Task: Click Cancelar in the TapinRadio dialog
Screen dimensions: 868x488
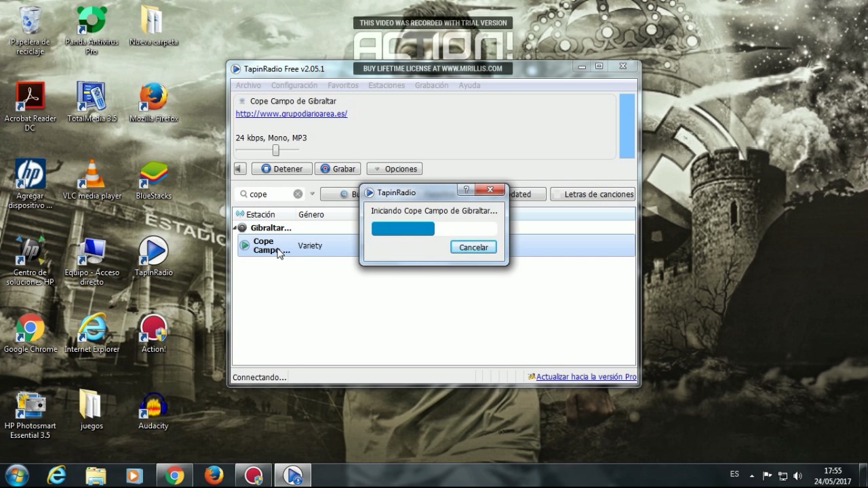Action: [473, 247]
